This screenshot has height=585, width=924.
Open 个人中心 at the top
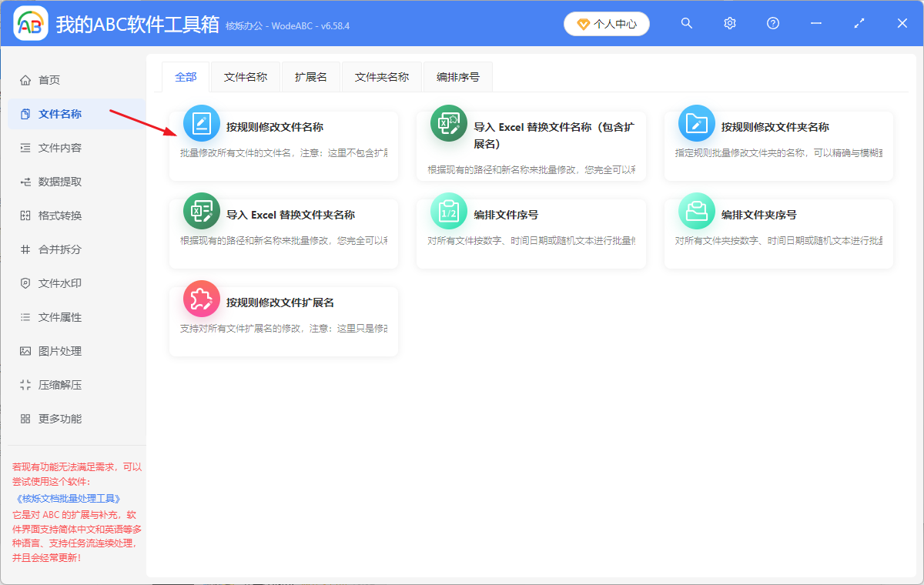[607, 23]
